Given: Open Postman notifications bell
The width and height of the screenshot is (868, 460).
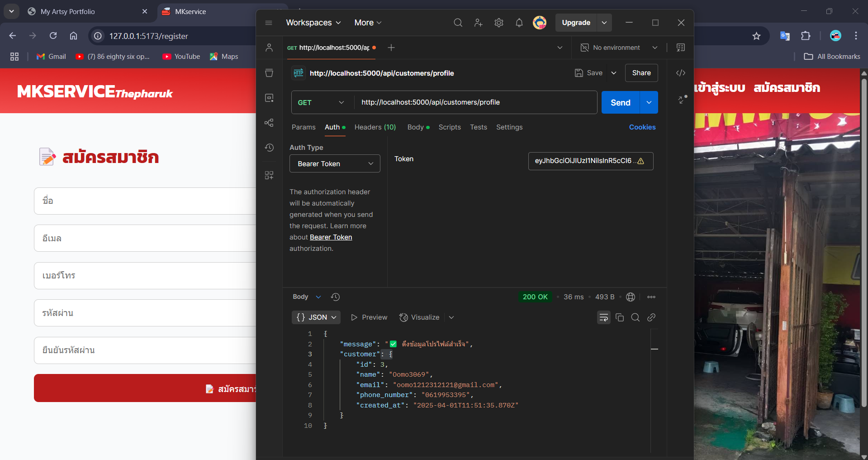Looking at the screenshot, I should point(519,23).
